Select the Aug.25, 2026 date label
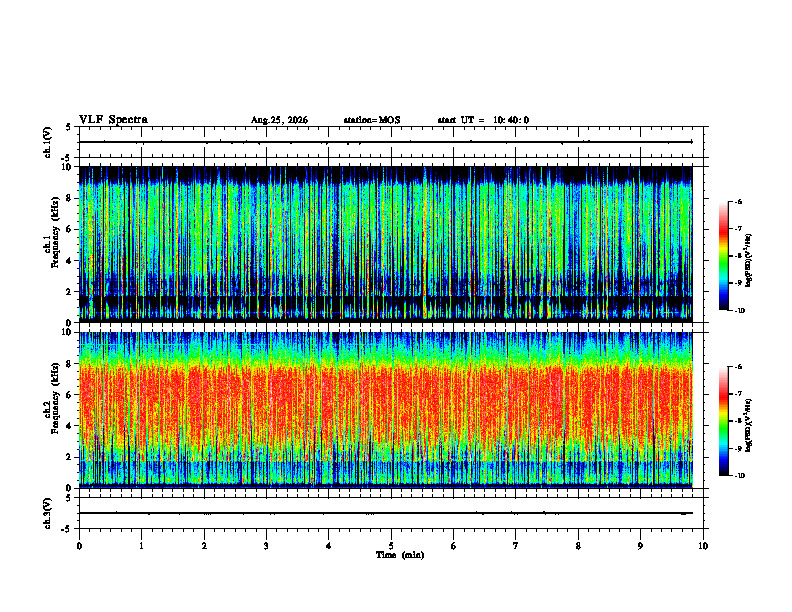The height and width of the screenshot is (612, 792). (279, 120)
